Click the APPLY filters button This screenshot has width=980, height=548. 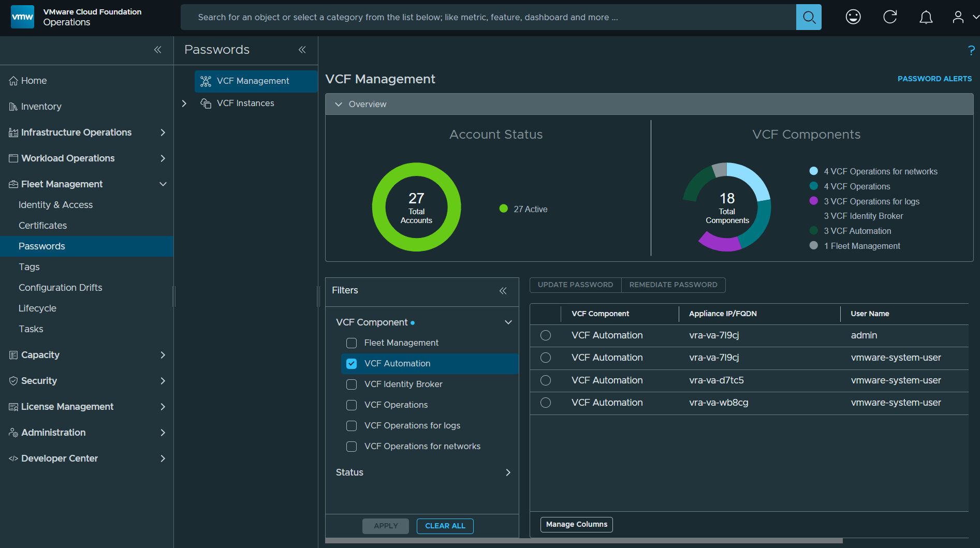386,526
